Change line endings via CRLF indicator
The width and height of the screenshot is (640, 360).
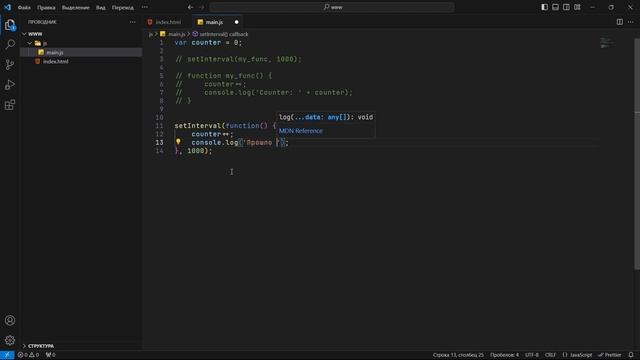coord(550,355)
